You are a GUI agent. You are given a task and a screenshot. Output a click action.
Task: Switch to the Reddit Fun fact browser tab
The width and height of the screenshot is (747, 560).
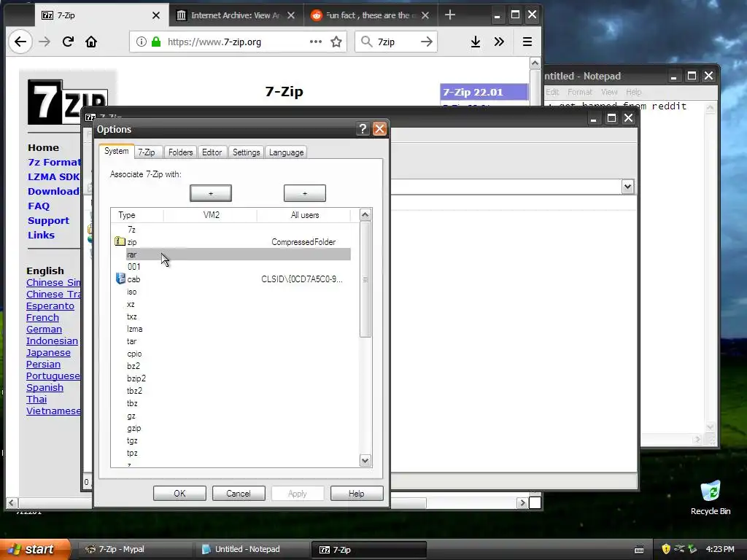(x=370, y=15)
